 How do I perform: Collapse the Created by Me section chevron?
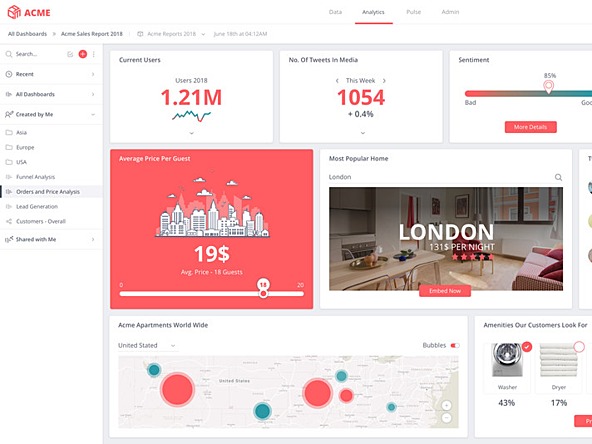[93, 114]
